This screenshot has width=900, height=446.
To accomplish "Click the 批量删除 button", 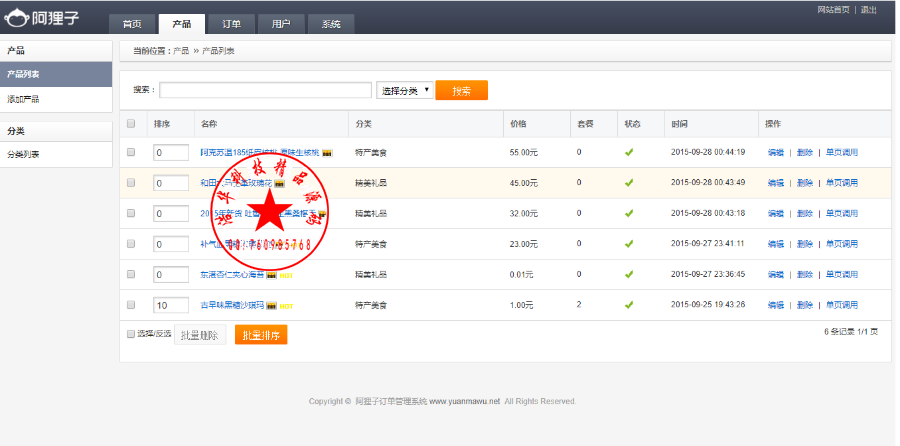I will tap(200, 335).
